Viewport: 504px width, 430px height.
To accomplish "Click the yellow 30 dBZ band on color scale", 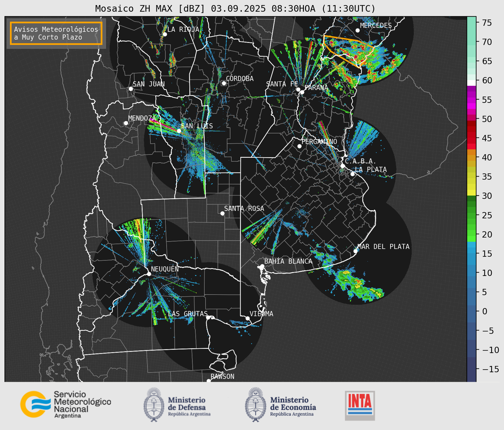I will [x=471, y=193].
